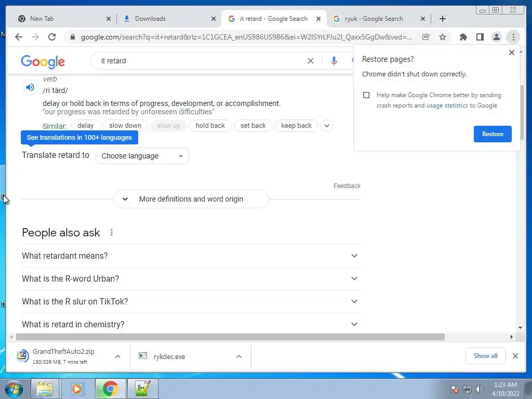Open Windows Explorer from the taskbar
Image resolution: width=532 pixels, height=399 pixels.
(45, 389)
